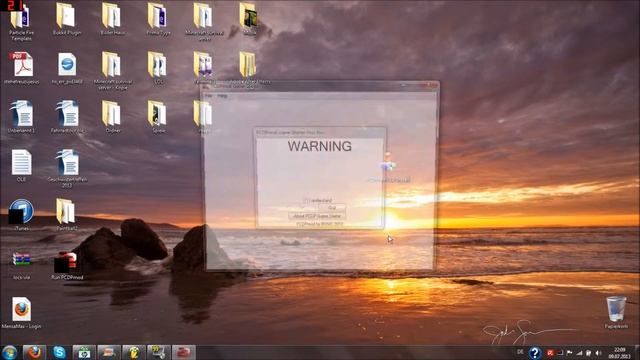Click the blue help question mark tray icon

click(535, 353)
